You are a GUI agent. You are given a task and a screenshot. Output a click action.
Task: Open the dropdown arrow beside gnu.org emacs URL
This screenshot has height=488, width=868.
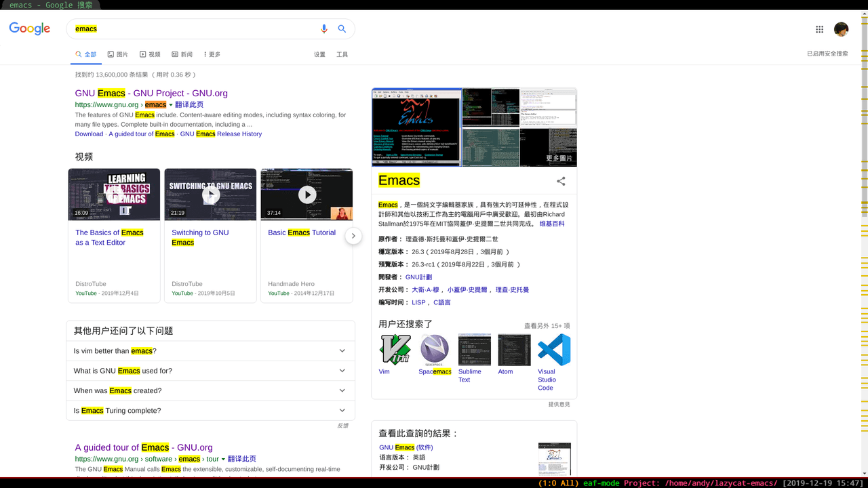[171, 105]
